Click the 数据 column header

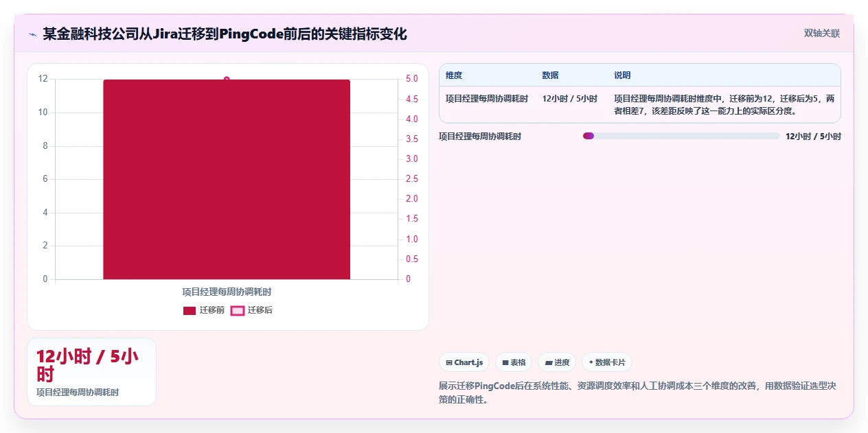(x=550, y=75)
